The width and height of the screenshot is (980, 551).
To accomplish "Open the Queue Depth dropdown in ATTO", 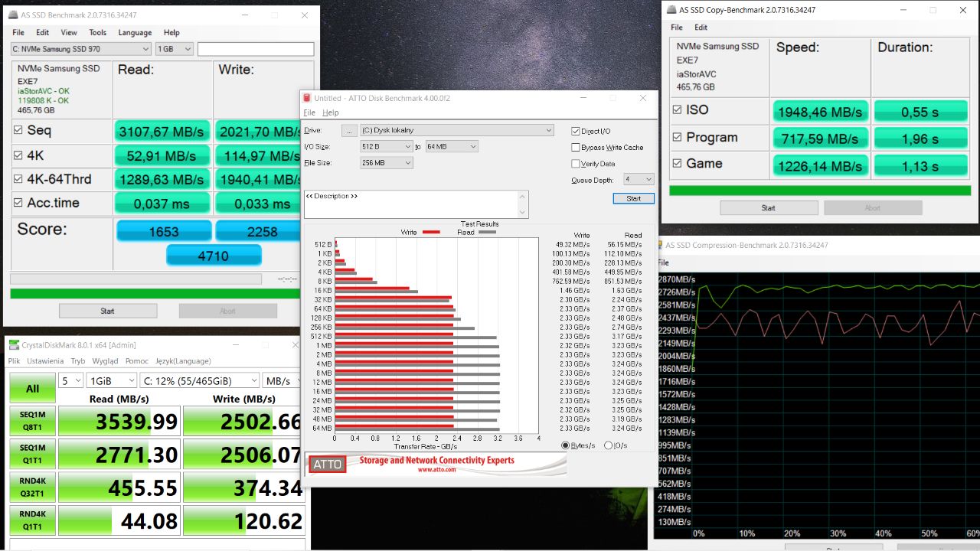I will [639, 179].
